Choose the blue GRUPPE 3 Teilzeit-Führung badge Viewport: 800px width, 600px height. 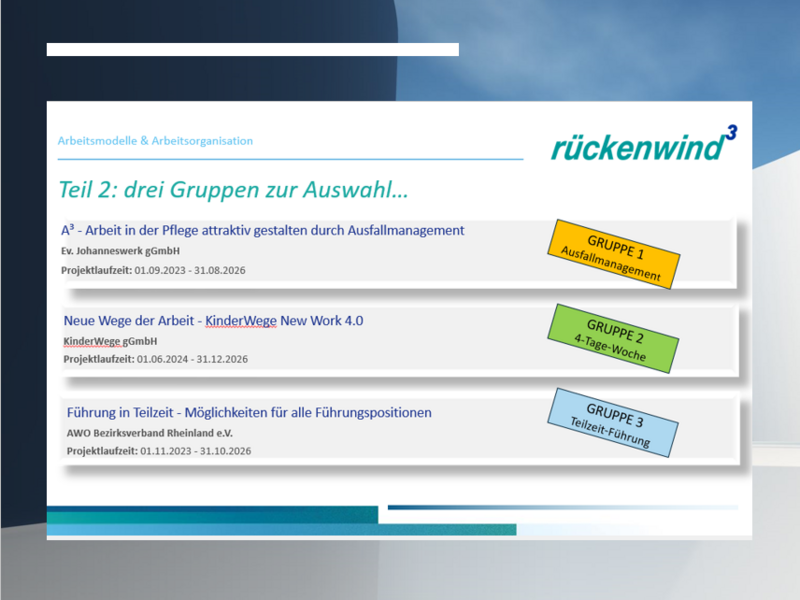click(x=613, y=423)
